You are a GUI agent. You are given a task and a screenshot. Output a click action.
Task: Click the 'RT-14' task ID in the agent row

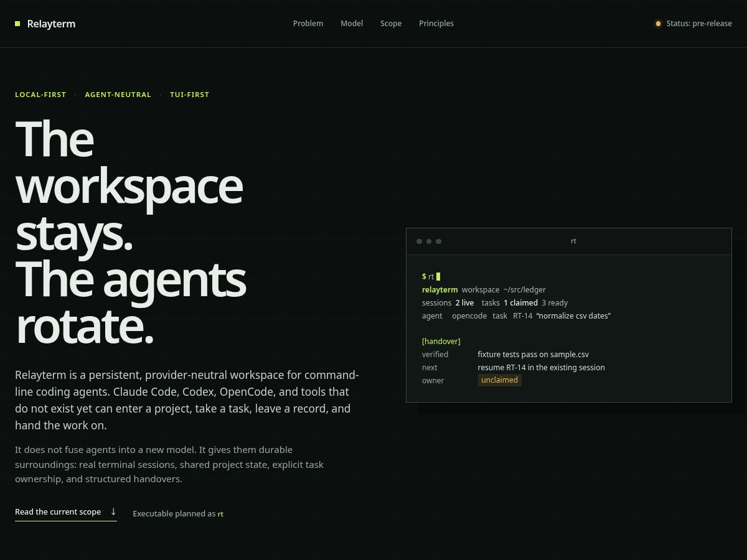coord(523,316)
